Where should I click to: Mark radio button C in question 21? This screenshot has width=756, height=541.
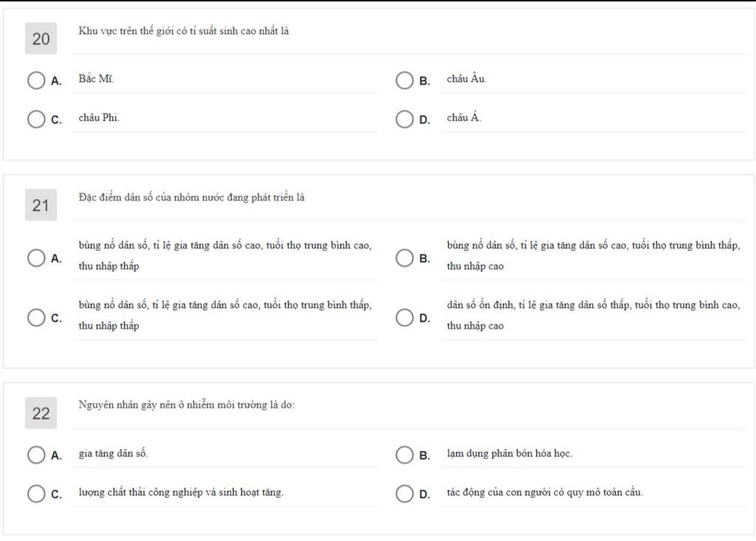36,318
